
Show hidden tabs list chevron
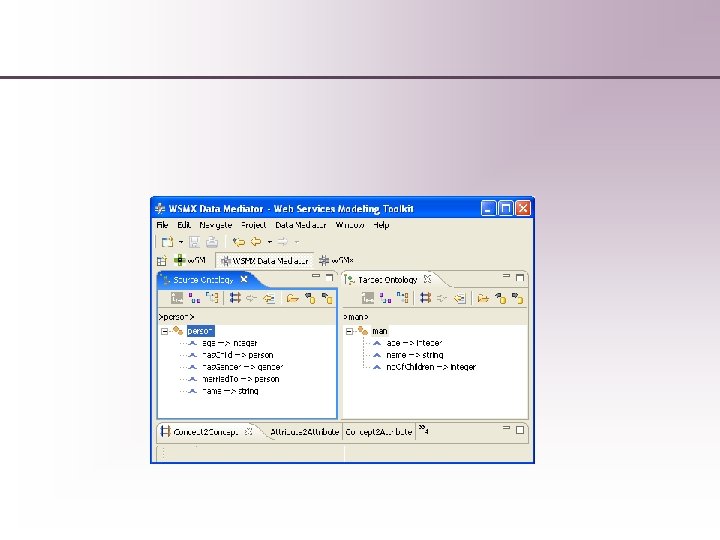point(423,430)
